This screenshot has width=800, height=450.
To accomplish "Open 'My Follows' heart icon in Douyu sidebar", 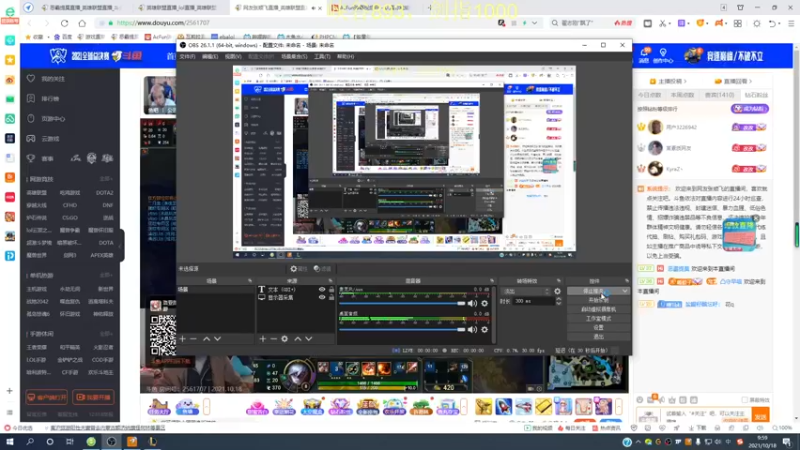I will [31, 79].
